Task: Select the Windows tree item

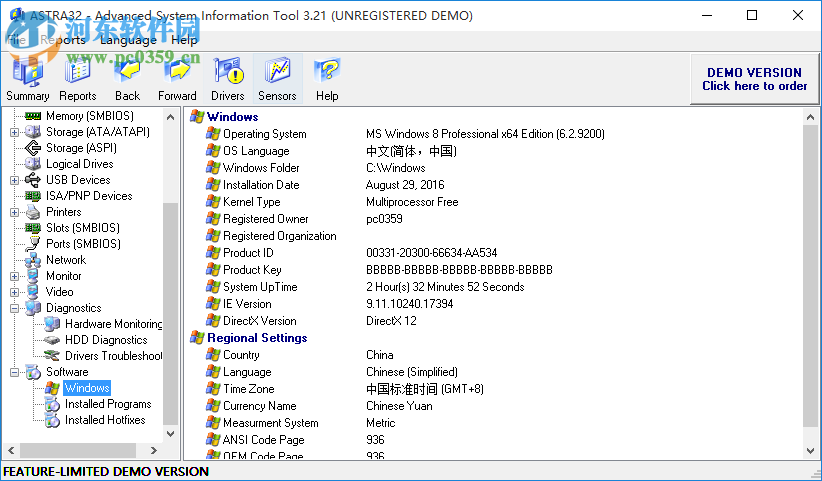Action: (x=87, y=388)
